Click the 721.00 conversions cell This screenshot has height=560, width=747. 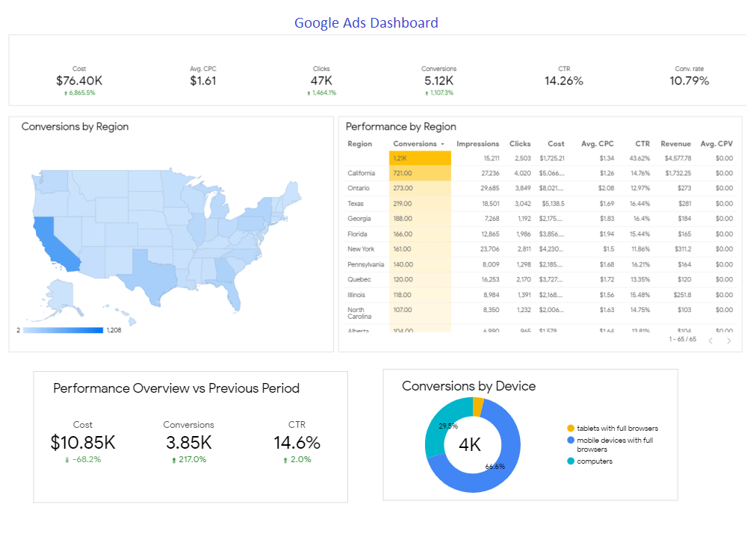[420, 173]
